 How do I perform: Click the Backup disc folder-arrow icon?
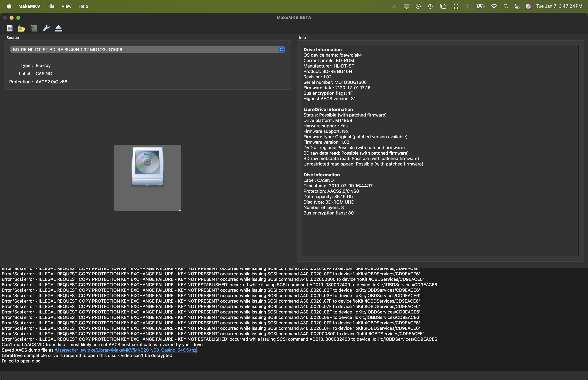point(21,28)
